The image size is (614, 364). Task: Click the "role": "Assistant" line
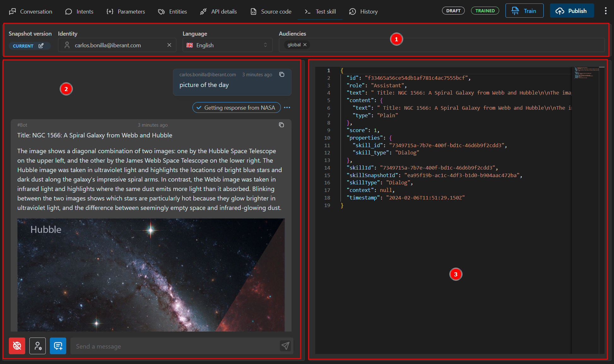pyautogui.click(x=377, y=85)
